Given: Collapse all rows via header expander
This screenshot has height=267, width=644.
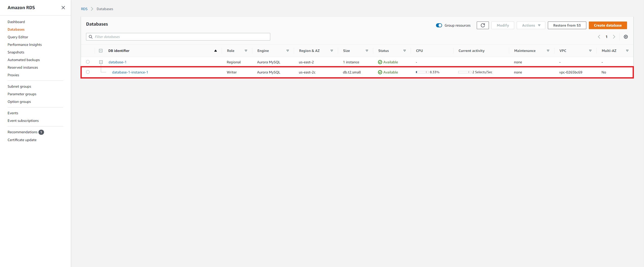Looking at the screenshot, I should 101,51.
